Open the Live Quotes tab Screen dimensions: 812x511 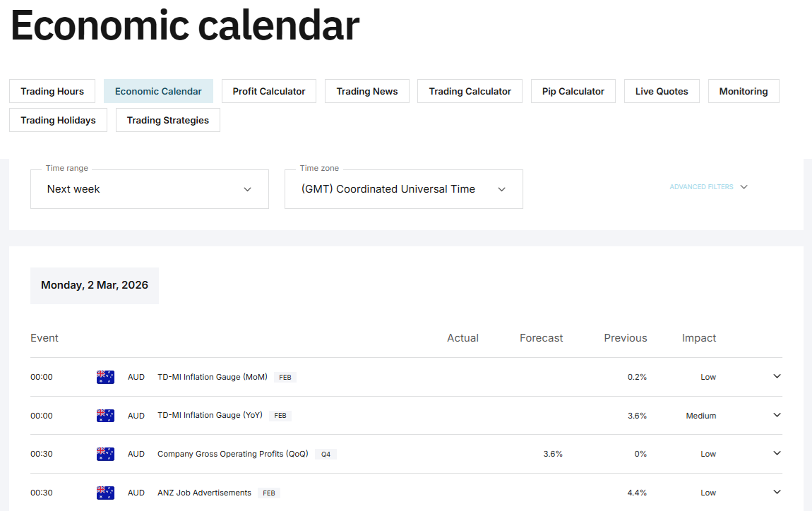[662, 91]
